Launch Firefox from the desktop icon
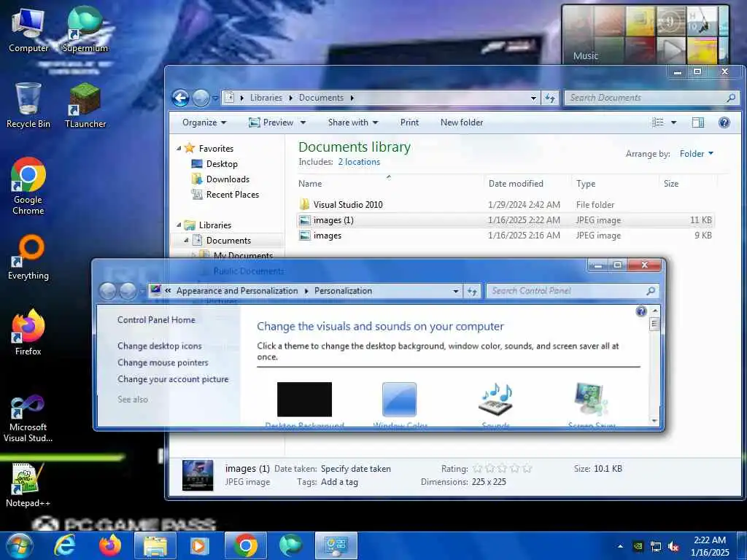 [28, 332]
